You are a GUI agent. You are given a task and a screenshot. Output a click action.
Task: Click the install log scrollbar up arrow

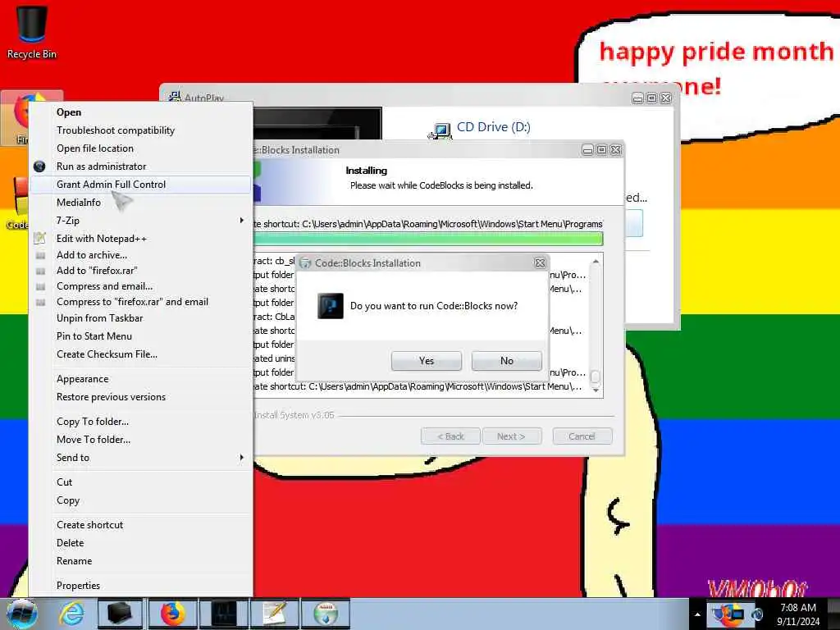tap(596, 262)
